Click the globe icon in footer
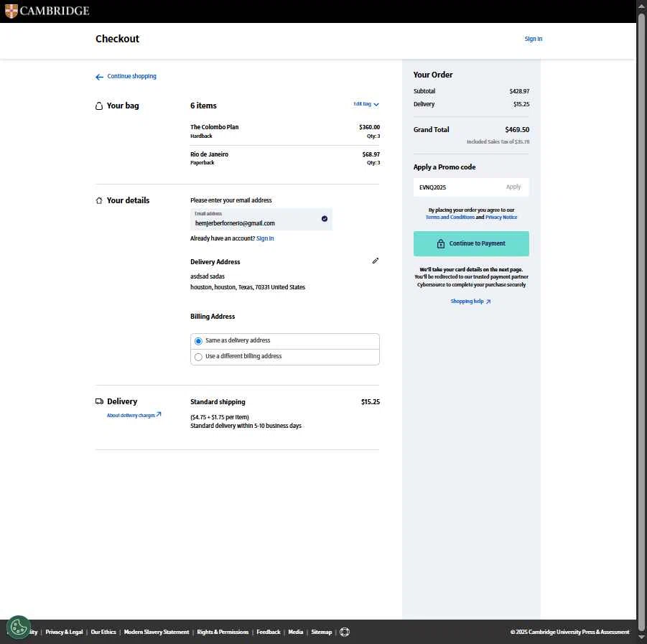The image size is (647, 644). pos(345,632)
